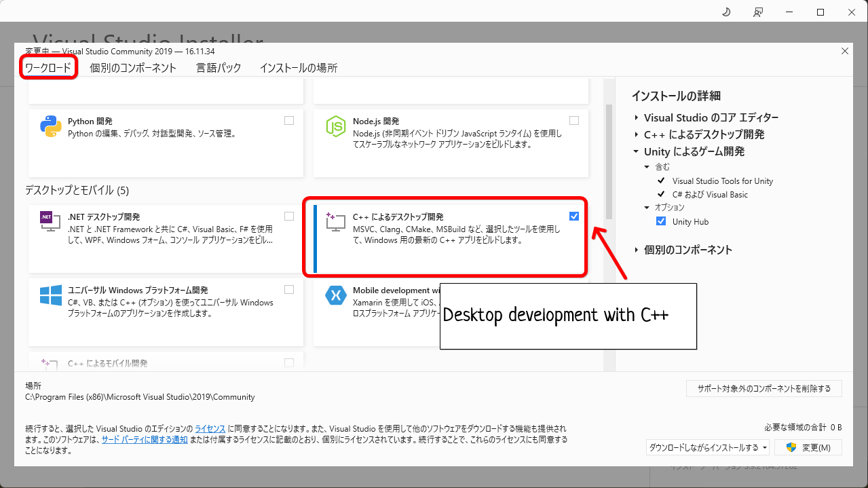Open the サード パーティに関する通知 link
868x488 pixels.
click(x=145, y=439)
